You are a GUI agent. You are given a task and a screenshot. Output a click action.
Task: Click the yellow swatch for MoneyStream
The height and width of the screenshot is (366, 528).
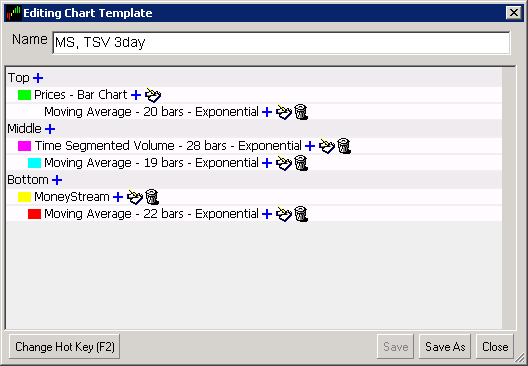click(24, 197)
